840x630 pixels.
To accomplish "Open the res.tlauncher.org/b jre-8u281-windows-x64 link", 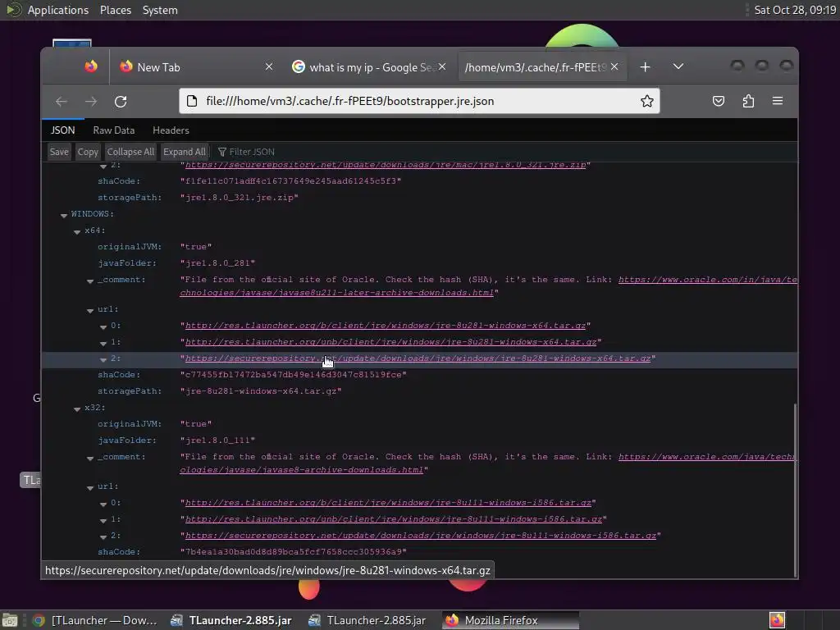I will [386, 325].
